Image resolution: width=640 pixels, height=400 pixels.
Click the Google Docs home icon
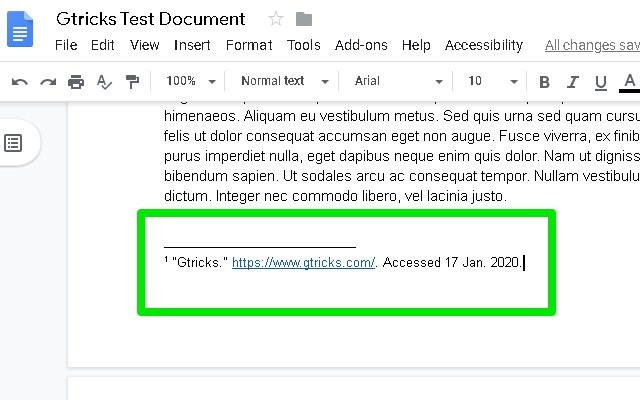pyautogui.click(x=21, y=29)
